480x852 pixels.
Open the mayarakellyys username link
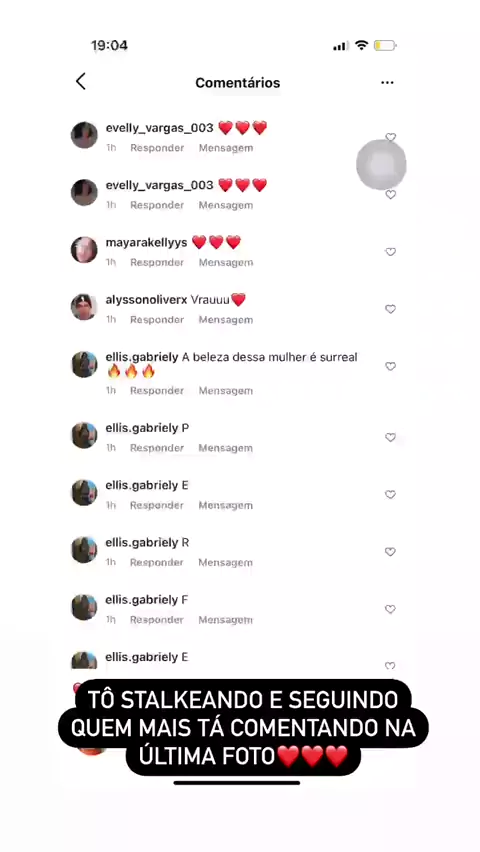146,242
